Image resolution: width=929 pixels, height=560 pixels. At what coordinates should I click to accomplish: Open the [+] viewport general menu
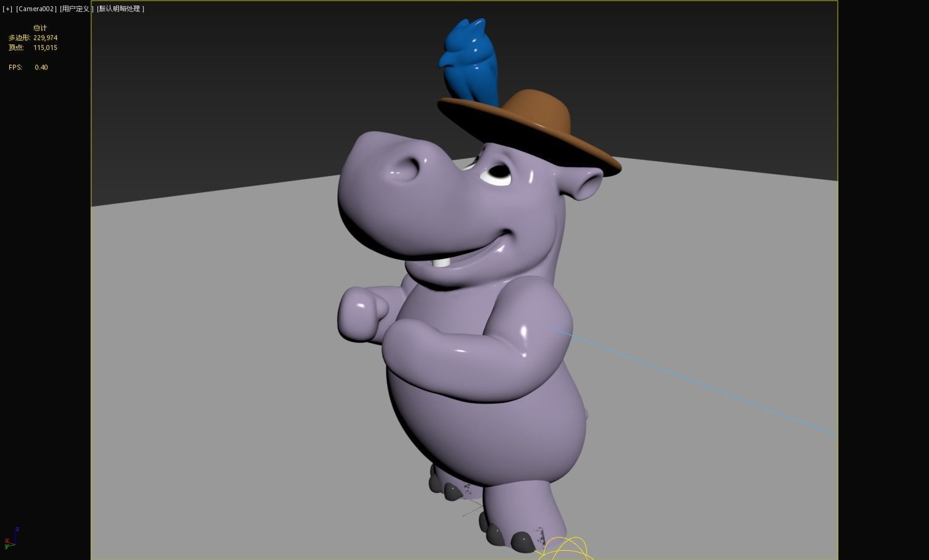pyautogui.click(x=7, y=9)
